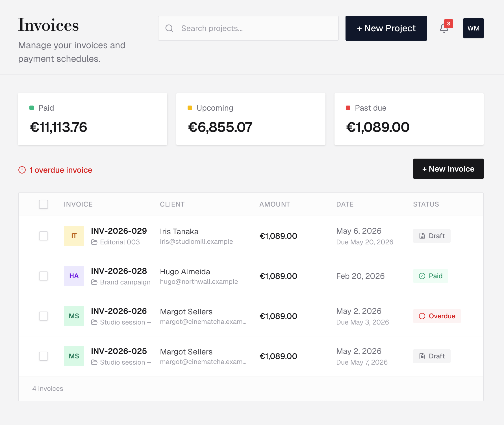Click folder icon in INV-2026-025 row
The image size is (504, 425).
pos(94,362)
